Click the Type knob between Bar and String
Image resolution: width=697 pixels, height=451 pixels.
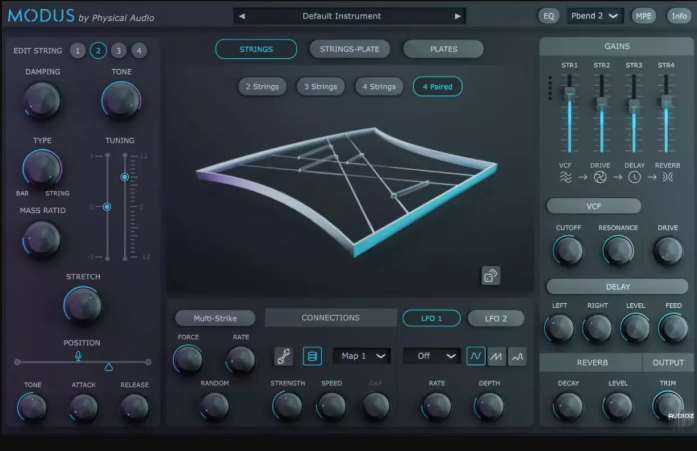[x=42, y=169]
